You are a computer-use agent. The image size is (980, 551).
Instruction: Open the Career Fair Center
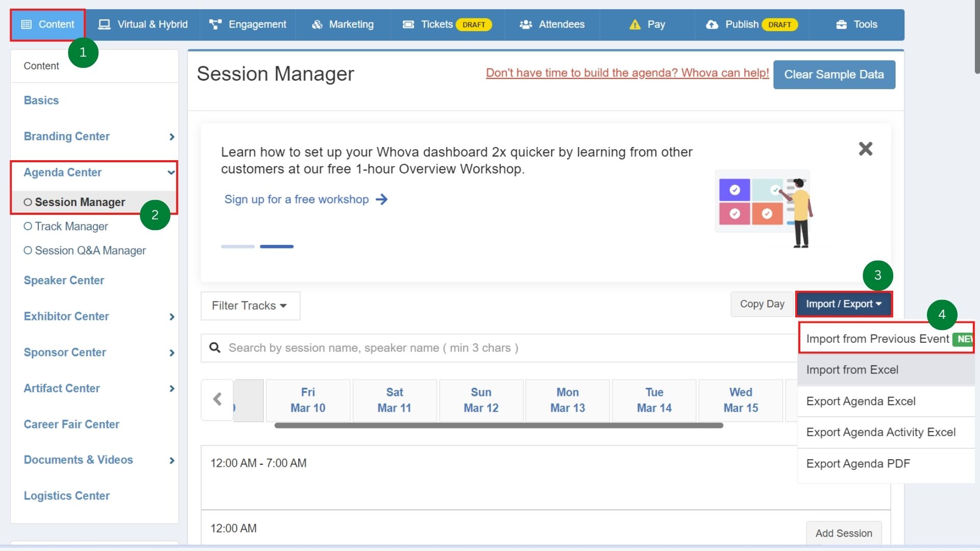coord(71,424)
